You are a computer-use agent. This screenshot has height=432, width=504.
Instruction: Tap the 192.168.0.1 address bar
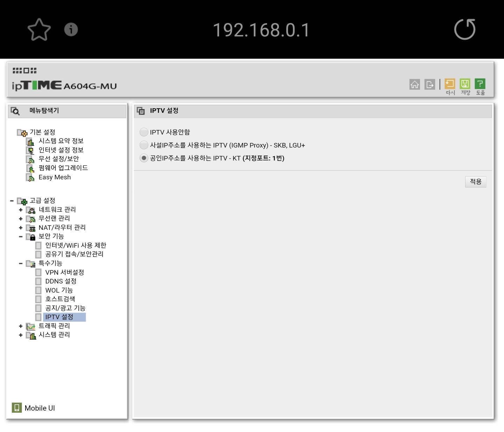click(x=261, y=30)
